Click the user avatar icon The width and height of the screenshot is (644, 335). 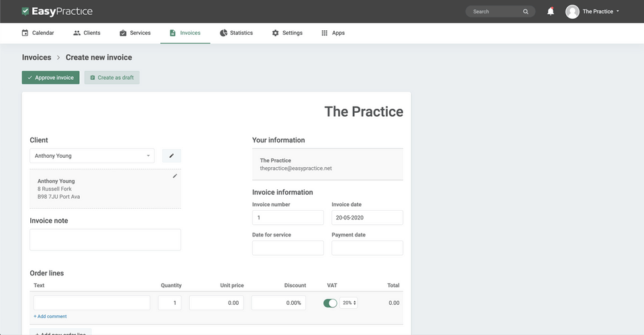(572, 11)
